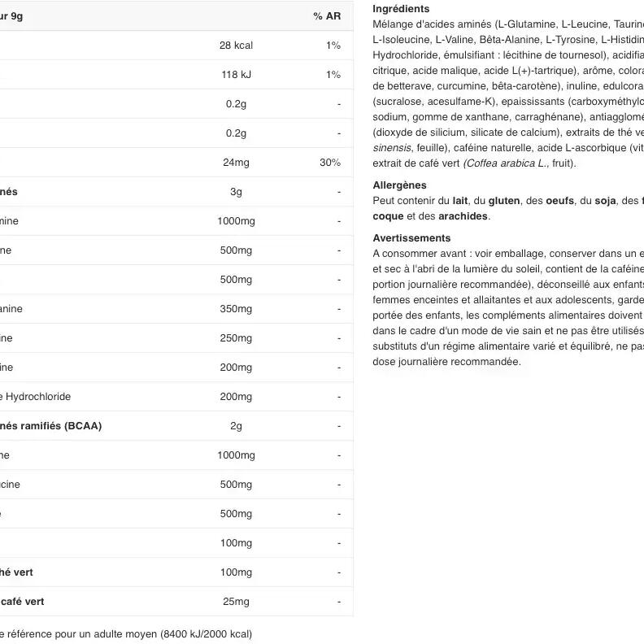Viewport: 644px width, 644px height.
Task: Click the Ingrédients heading
Action: pos(401,9)
